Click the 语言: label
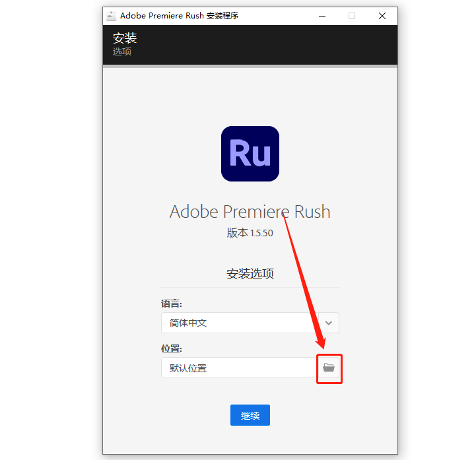Viewport: 476px width, 460px height. 172,304
